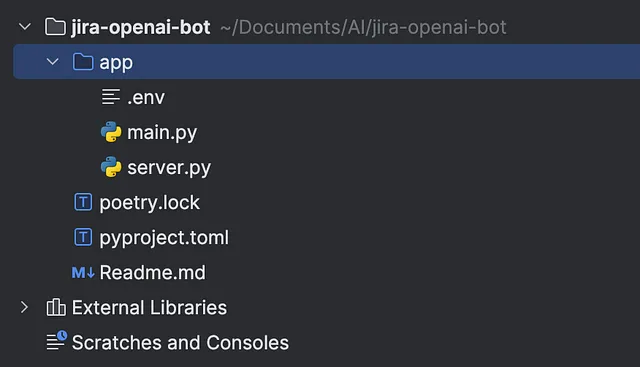The height and width of the screenshot is (367, 640).
Task: Select the main.py file
Action: coord(162,133)
